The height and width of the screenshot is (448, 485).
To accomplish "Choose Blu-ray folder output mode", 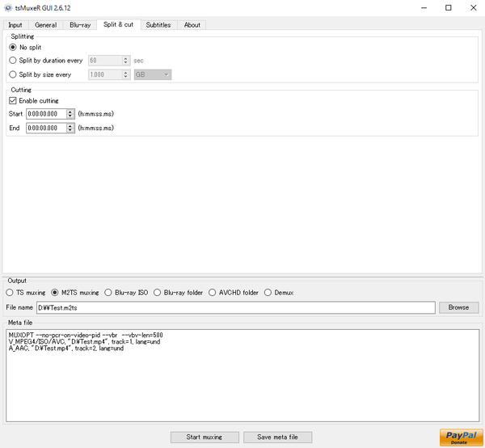I will 157,293.
